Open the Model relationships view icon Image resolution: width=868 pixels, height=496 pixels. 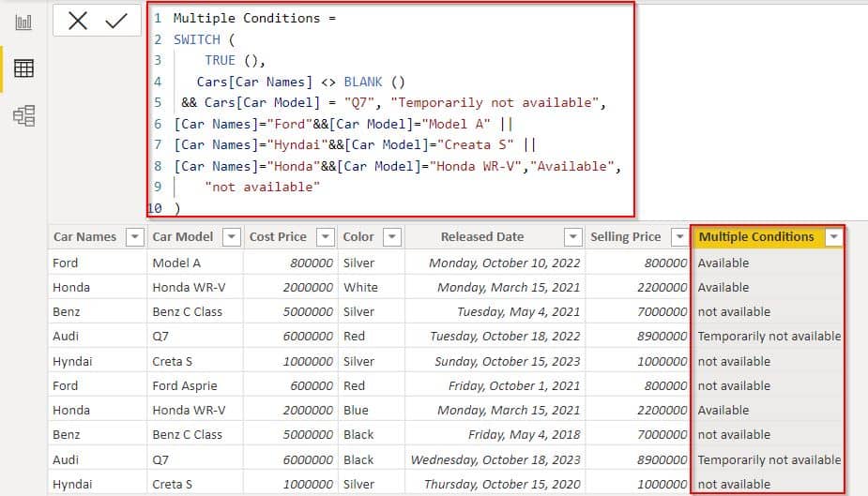tap(23, 115)
